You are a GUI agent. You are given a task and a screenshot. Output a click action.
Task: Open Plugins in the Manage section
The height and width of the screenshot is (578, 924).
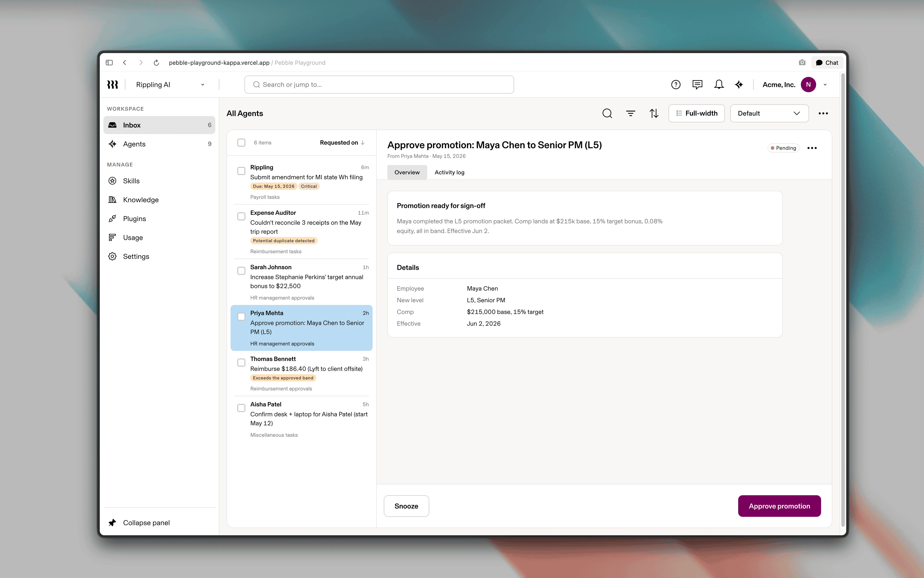(159, 219)
